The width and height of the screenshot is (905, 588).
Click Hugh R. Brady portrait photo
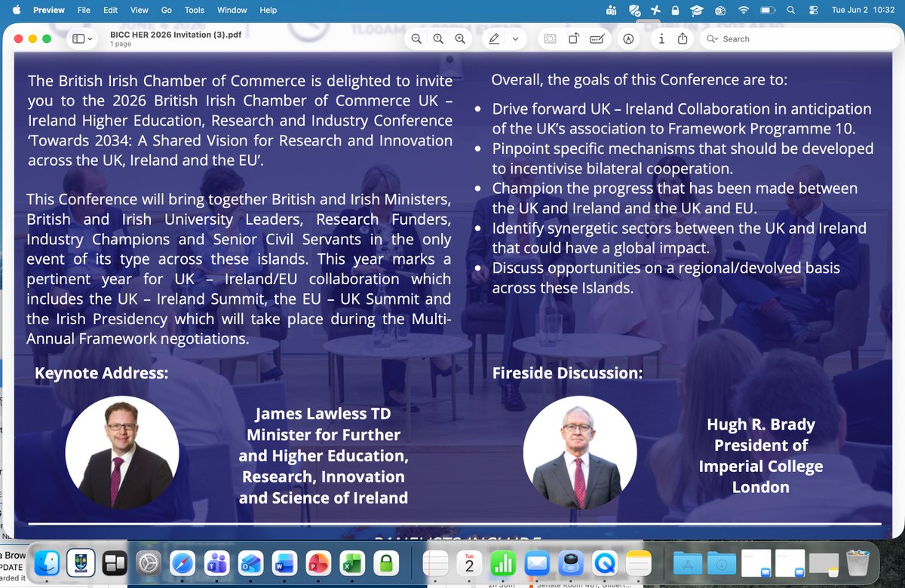point(580,452)
